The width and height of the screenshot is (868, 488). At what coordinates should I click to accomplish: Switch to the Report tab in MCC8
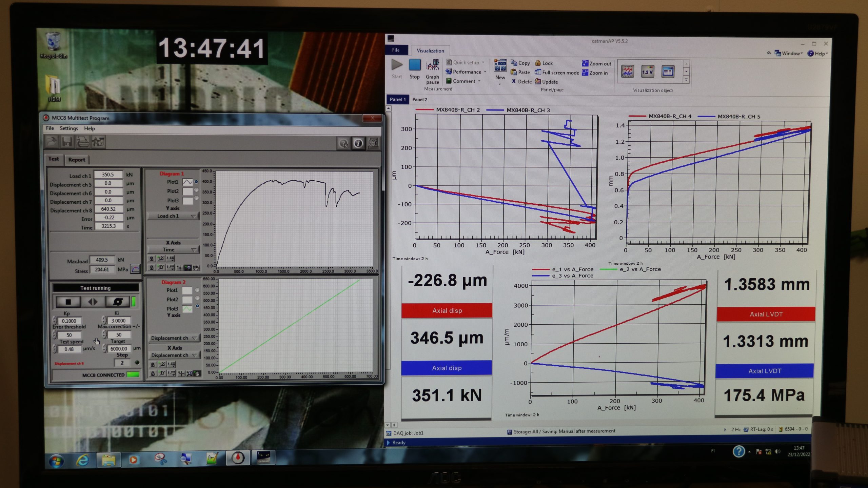click(x=77, y=160)
